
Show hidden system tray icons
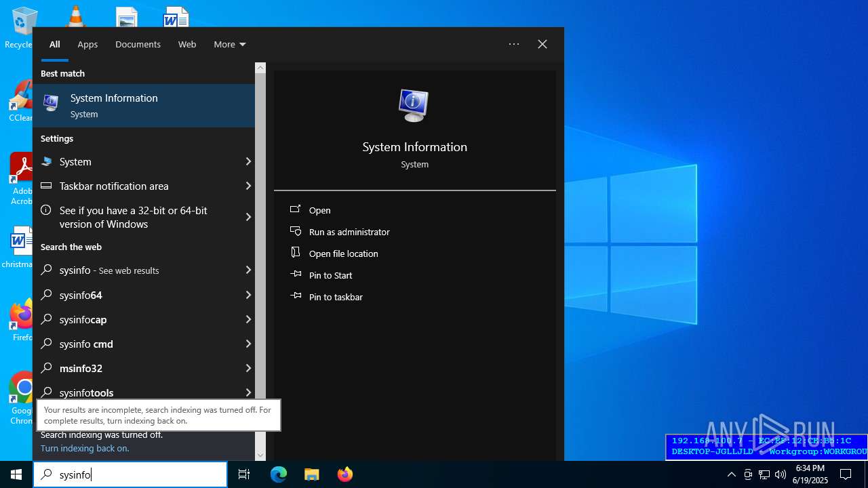pos(731,474)
